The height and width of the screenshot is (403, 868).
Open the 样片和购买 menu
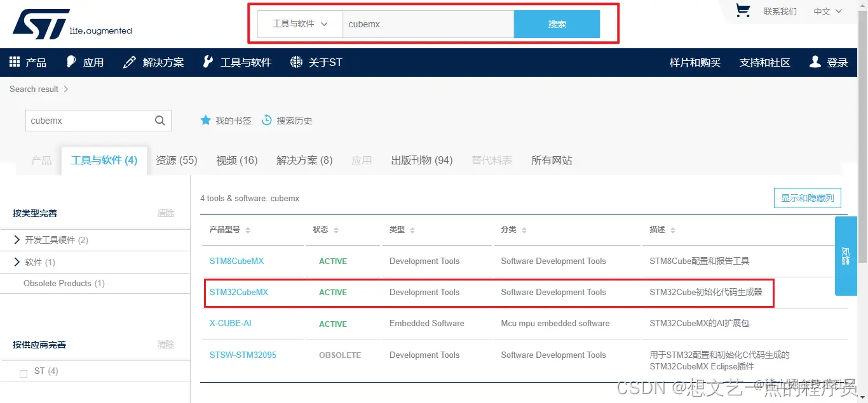(695, 62)
